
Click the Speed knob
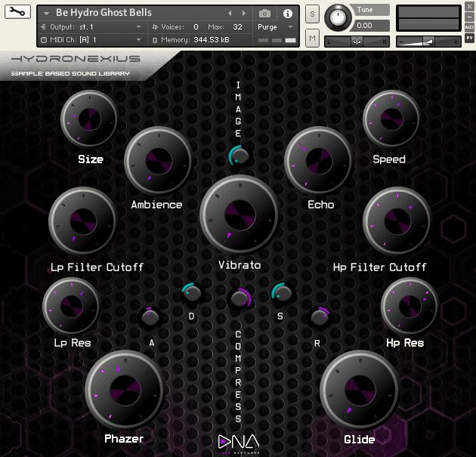[391, 119]
